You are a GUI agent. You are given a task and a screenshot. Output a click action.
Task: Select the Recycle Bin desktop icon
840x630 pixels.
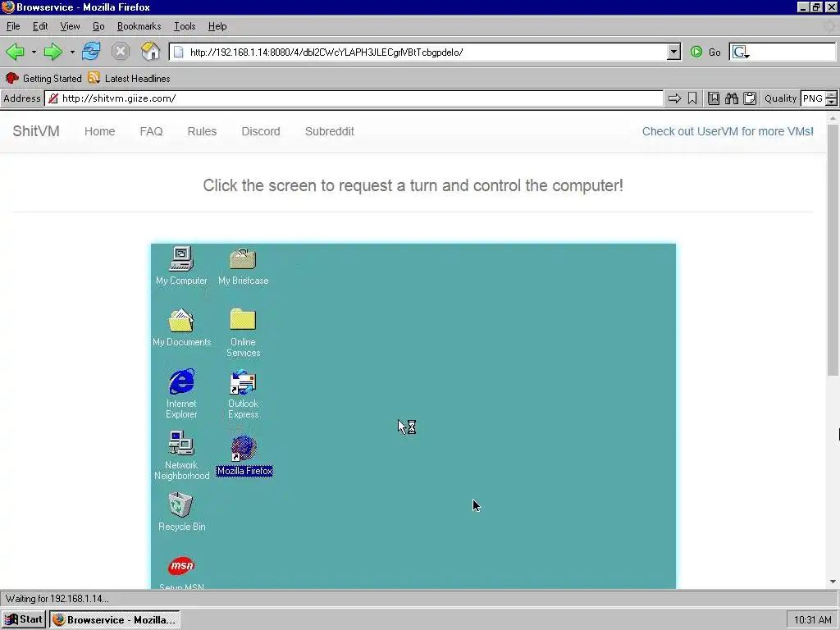click(x=181, y=512)
